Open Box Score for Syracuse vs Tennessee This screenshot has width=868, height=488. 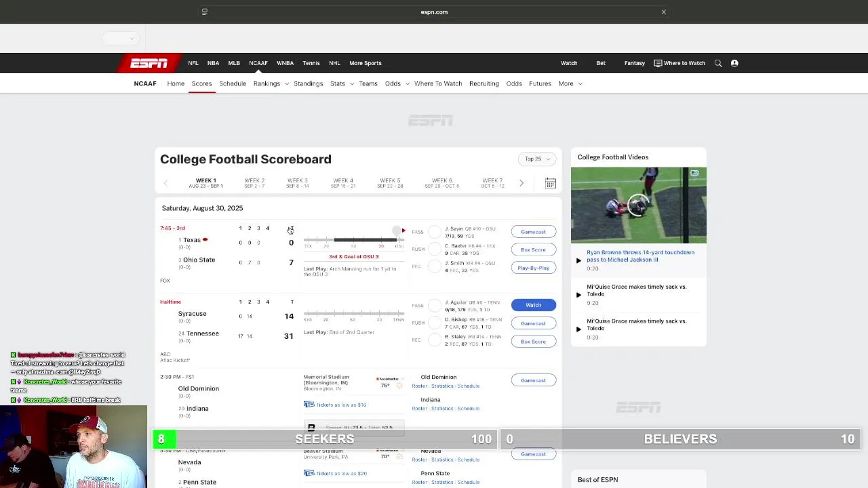533,342
